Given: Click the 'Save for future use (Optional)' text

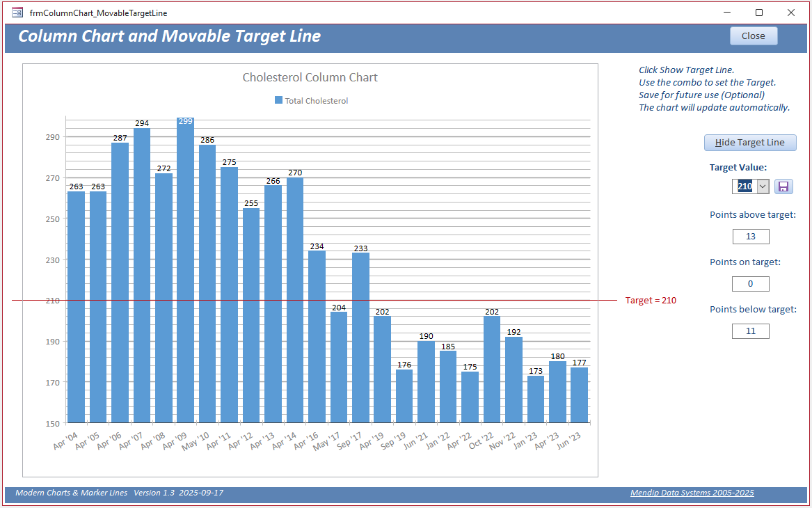Looking at the screenshot, I should pos(701,95).
